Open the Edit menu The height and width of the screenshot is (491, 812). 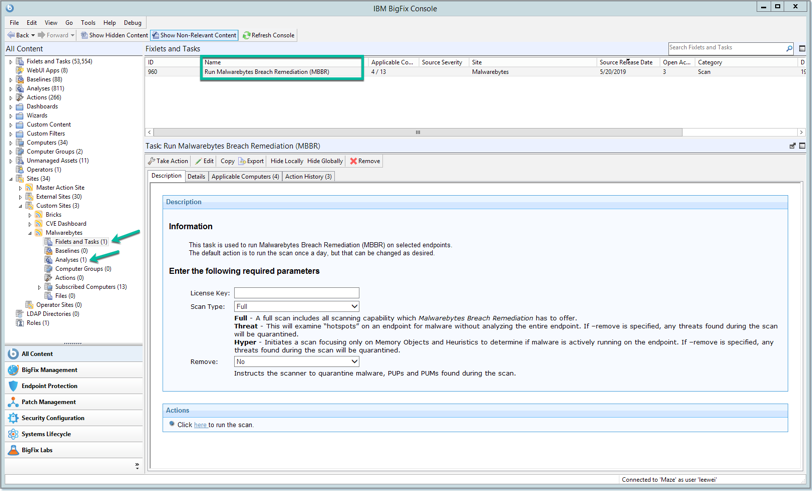tap(32, 23)
